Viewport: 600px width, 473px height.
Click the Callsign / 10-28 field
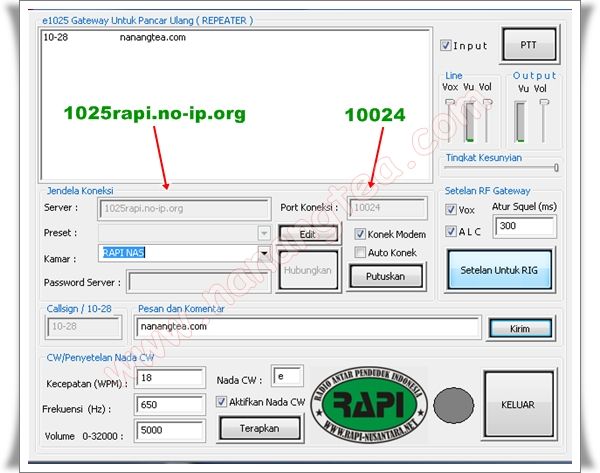83,326
